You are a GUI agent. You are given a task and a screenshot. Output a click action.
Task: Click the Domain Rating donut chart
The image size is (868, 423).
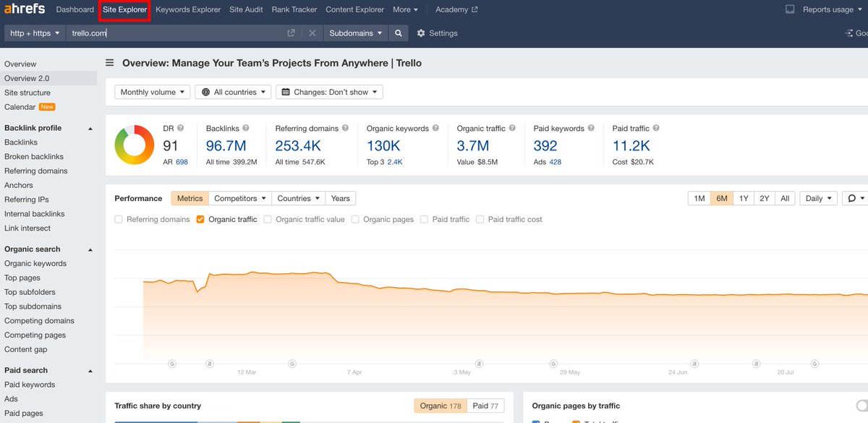point(135,145)
